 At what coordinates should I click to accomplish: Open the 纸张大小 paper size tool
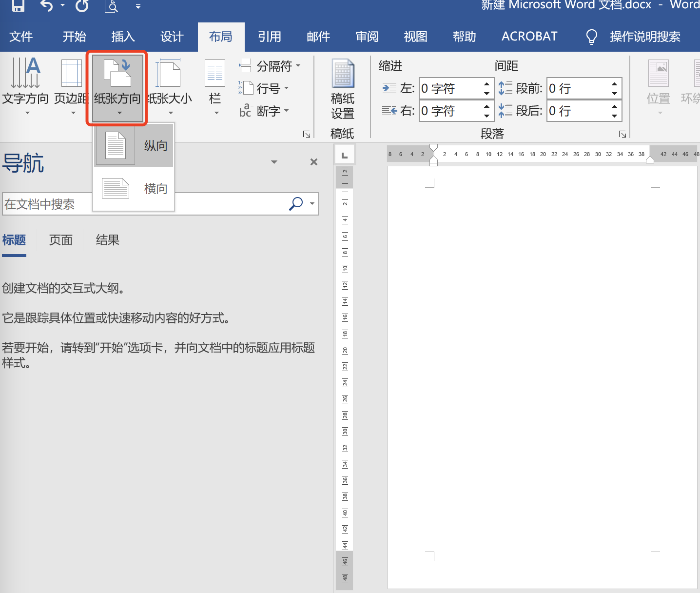click(x=170, y=87)
